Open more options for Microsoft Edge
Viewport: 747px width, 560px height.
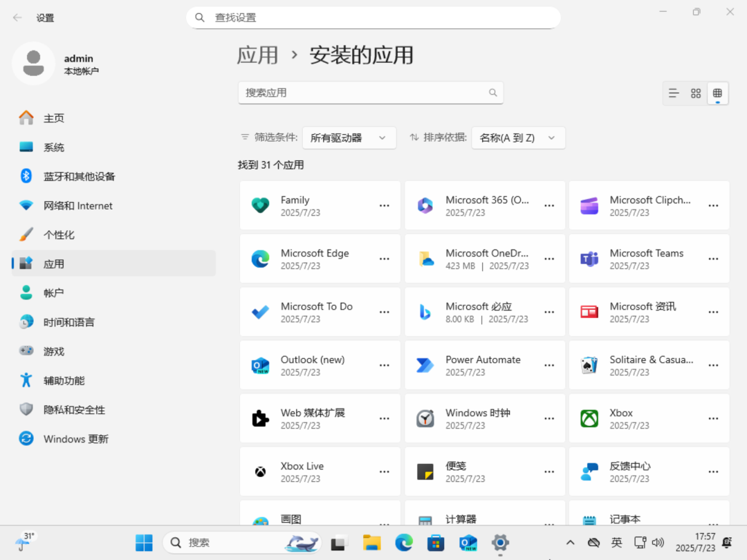point(384,259)
